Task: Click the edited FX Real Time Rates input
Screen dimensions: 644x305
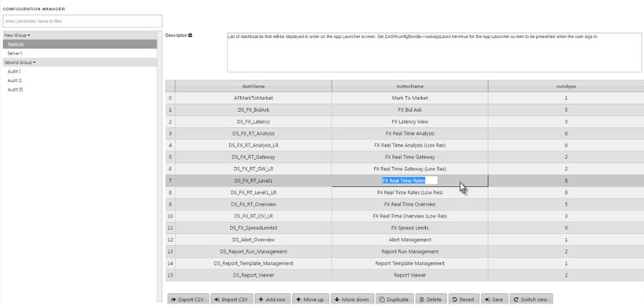Action: coord(409,180)
